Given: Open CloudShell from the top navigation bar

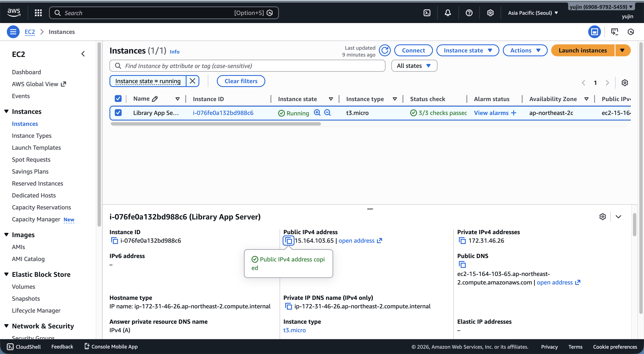Looking at the screenshot, I should pyautogui.click(x=427, y=13).
